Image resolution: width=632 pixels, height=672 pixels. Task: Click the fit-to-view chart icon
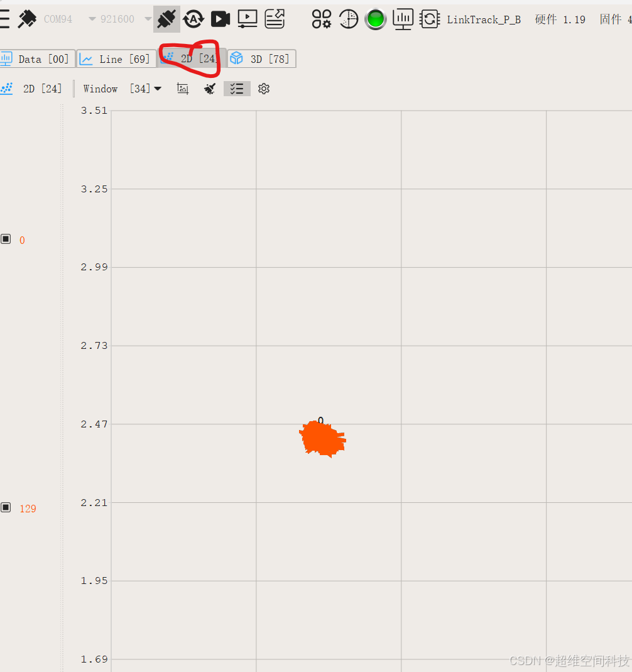pos(183,89)
